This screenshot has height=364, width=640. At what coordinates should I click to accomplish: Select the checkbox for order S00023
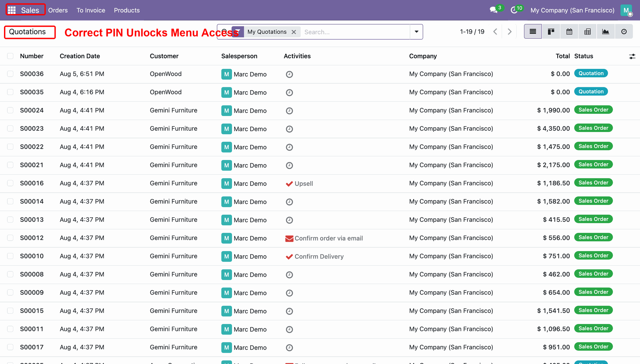point(10,129)
